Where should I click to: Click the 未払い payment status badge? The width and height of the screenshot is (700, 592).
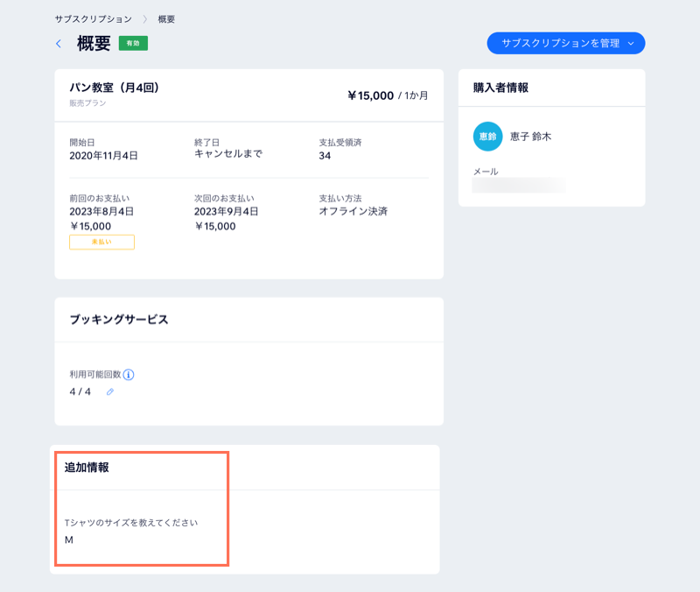(x=101, y=243)
